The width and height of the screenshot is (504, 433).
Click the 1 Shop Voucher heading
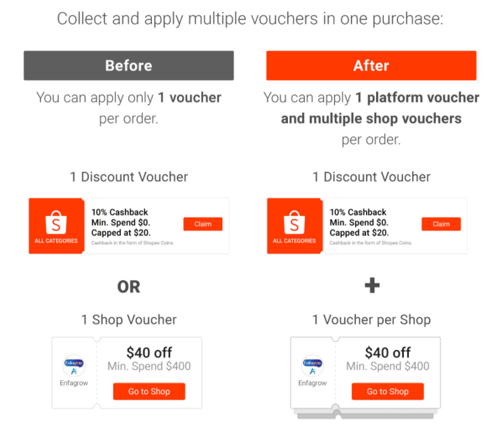click(x=129, y=320)
